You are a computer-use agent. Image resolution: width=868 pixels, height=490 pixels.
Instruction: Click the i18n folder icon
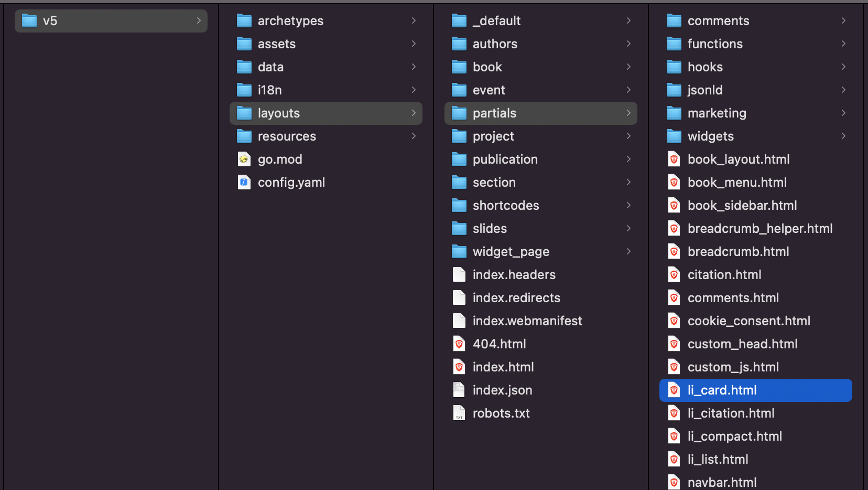pyautogui.click(x=244, y=90)
